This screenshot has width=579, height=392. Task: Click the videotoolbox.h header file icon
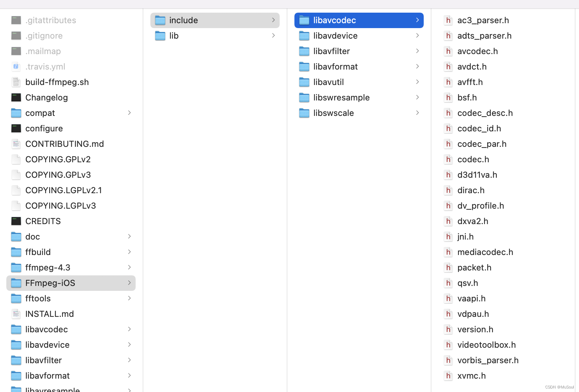click(448, 345)
